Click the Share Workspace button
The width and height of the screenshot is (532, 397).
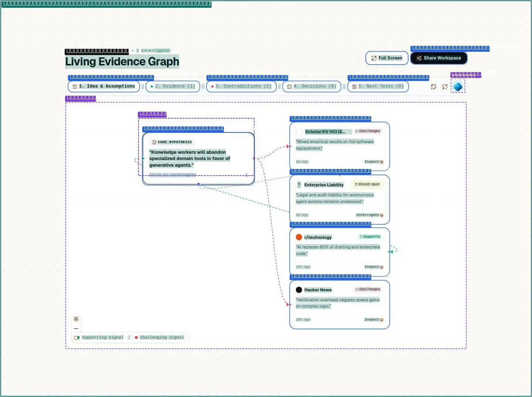[x=439, y=58]
